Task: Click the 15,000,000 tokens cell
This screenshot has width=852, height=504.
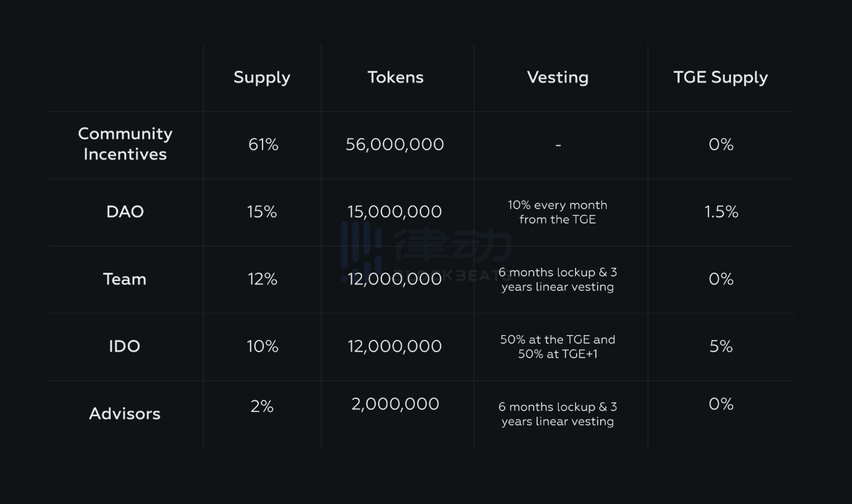Action: point(394,211)
